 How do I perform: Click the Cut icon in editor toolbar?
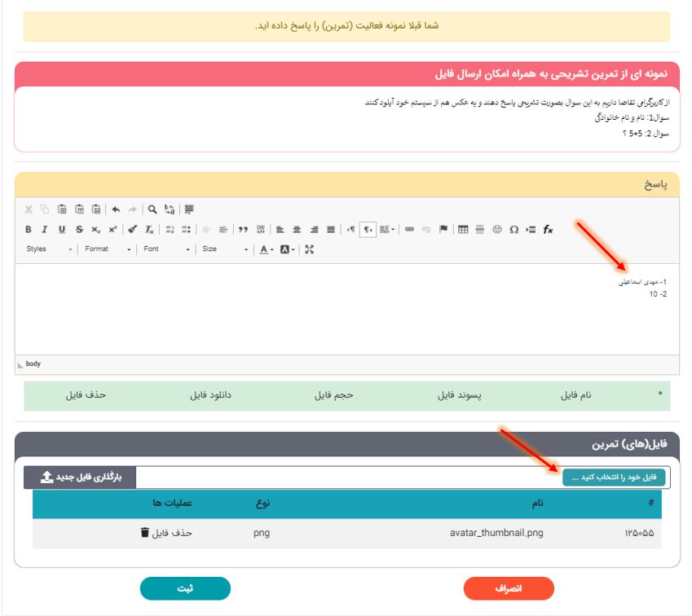(29, 209)
